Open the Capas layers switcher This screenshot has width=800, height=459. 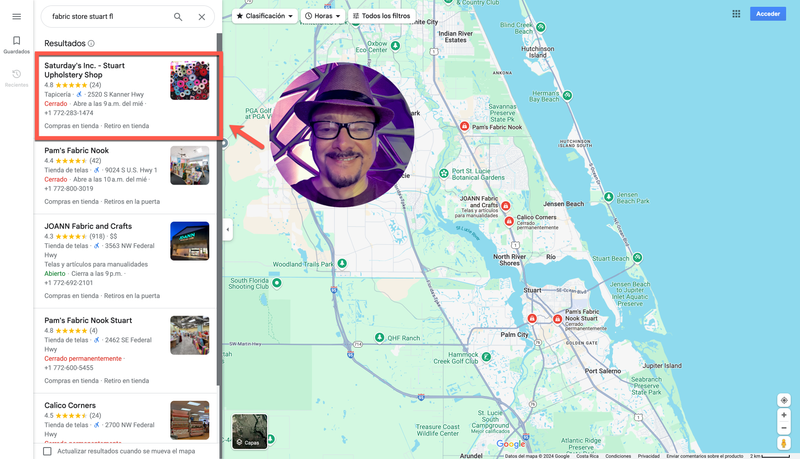coord(250,431)
